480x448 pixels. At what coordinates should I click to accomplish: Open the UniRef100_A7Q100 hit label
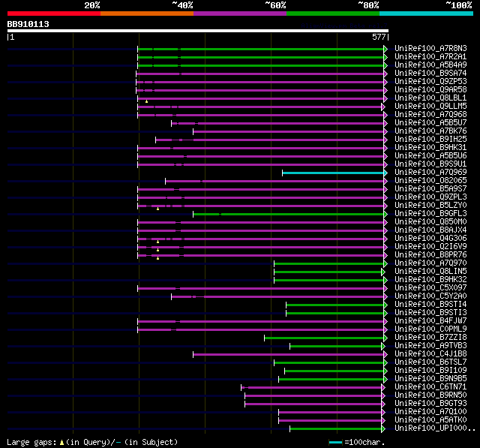point(430,412)
